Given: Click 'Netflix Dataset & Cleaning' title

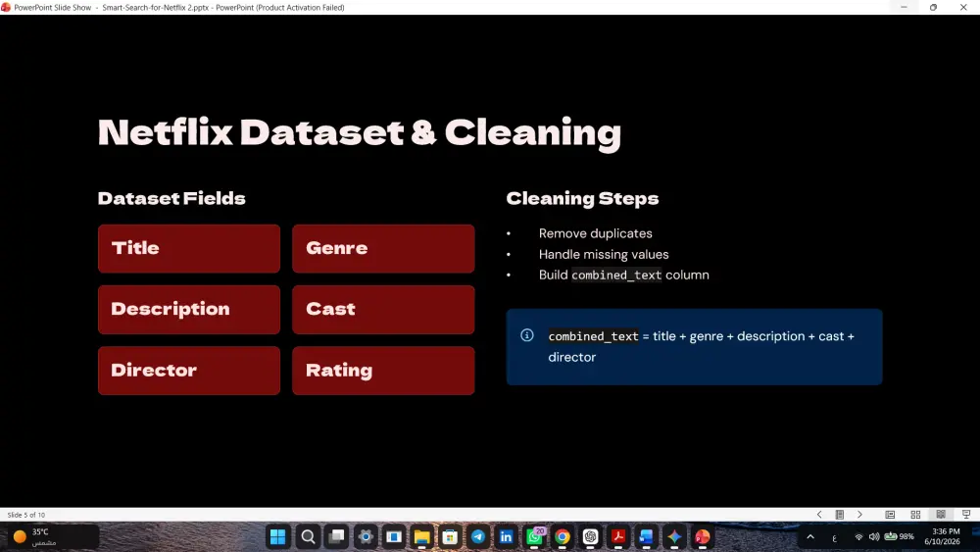Looking at the screenshot, I should pyautogui.click(x=360, y=132).
